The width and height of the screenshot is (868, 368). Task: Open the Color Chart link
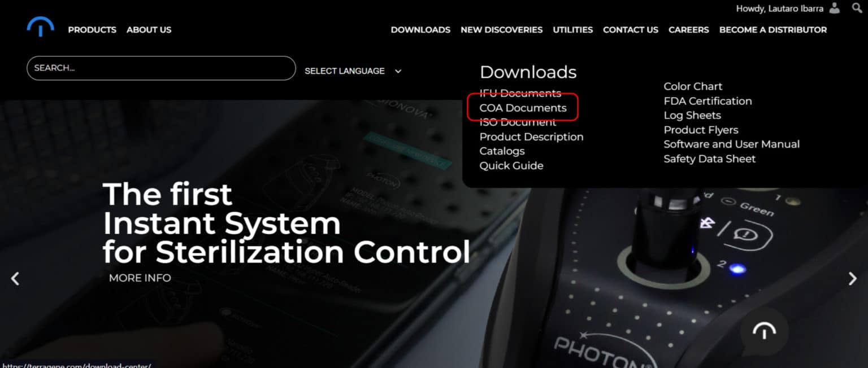[x=693, y=86]
